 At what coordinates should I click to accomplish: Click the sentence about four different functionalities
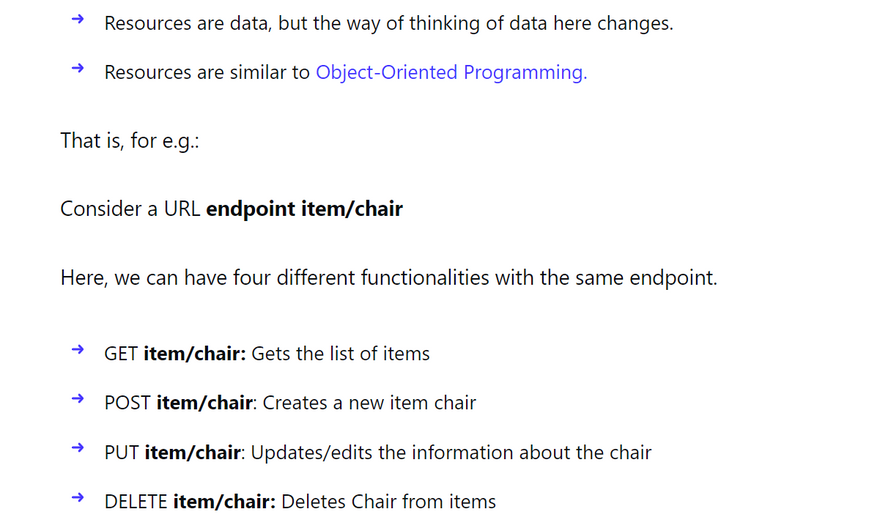[x=389, y=278]
